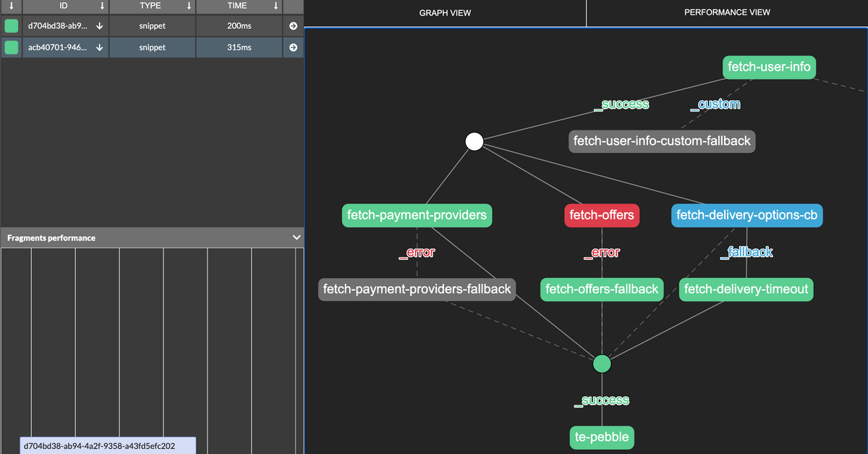868x454 pixels.
Task: Click green status square of acb40701 row
Action: [12, 48]
